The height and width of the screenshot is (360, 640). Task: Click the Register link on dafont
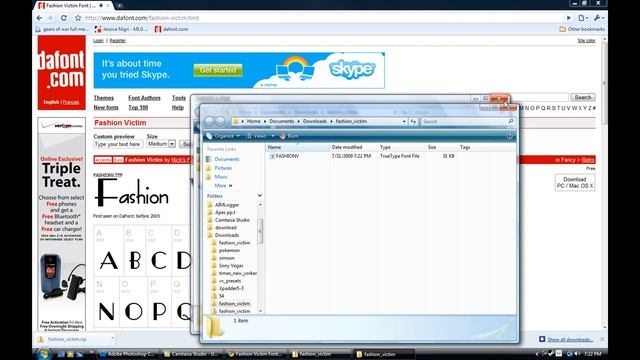tap(118, 41)
